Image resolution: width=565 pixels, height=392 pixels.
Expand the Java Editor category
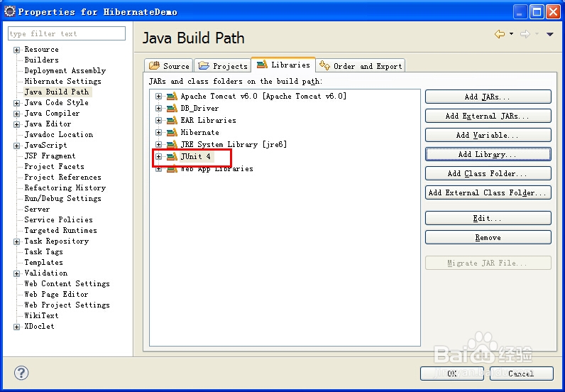tap(16, 124)
